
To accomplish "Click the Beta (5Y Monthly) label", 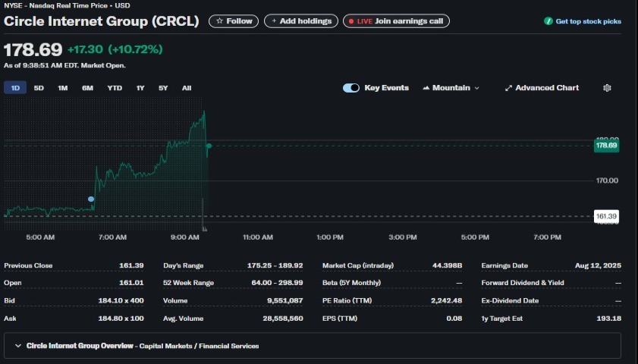I will point(351,283).
